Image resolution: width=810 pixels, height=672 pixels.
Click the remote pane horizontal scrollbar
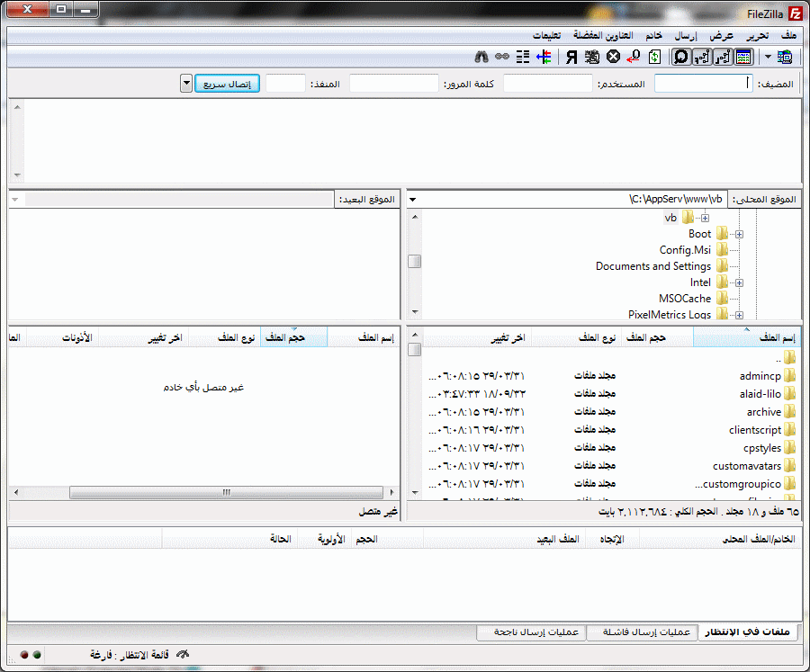[x=225, y=493]
